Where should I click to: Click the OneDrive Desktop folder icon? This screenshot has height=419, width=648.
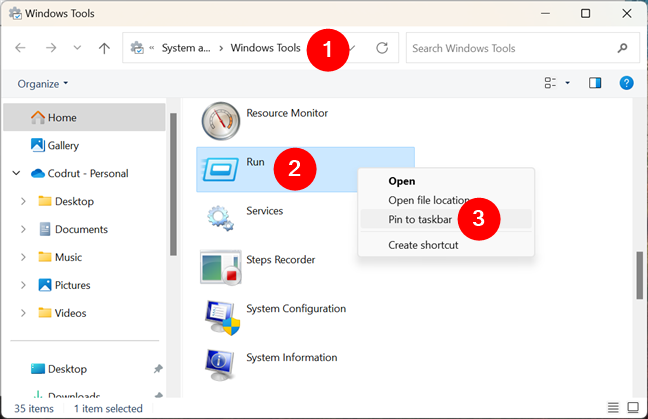coord(45,201)
